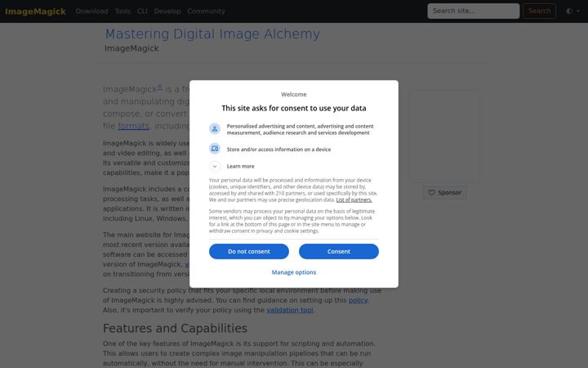Screen dimensions: 588x368
Task: Click the Mastering Digital Image Alchemy heading
Action: click(212, 34)
